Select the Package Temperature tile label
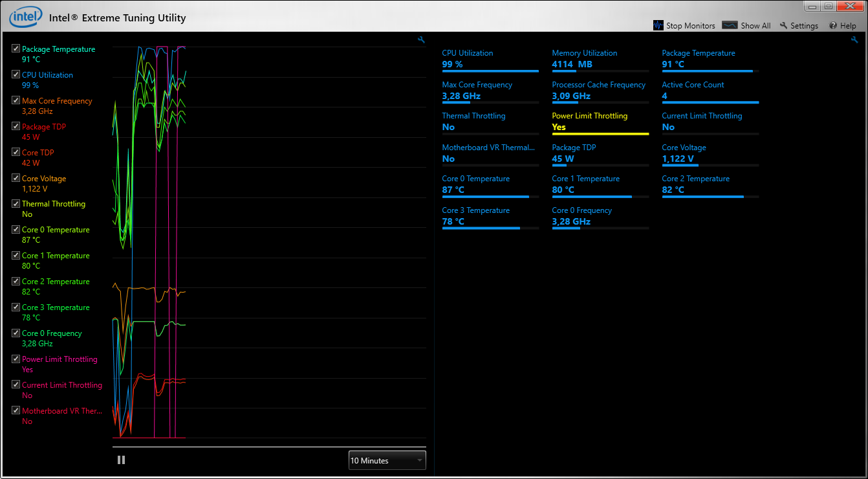The width and height of the screenshot is (868, 479). pyautogui.click(x=699, y=53)
